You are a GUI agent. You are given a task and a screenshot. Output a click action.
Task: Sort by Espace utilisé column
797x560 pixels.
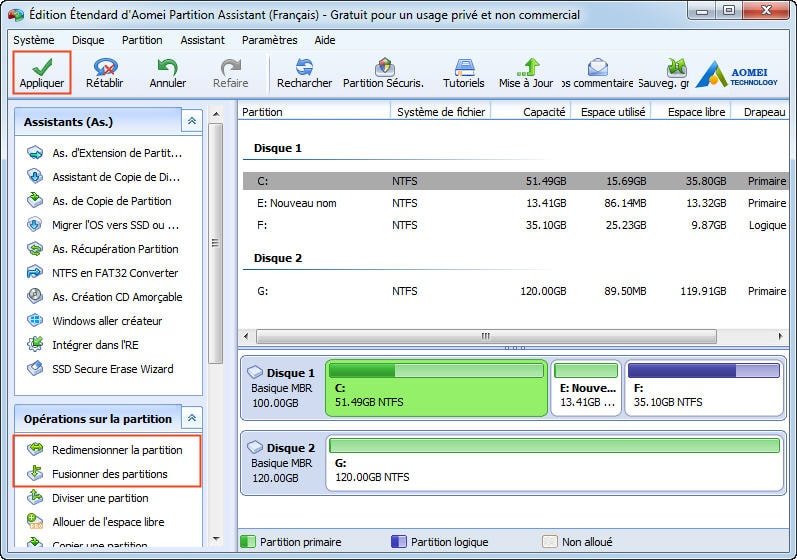[x=611, y=112]
